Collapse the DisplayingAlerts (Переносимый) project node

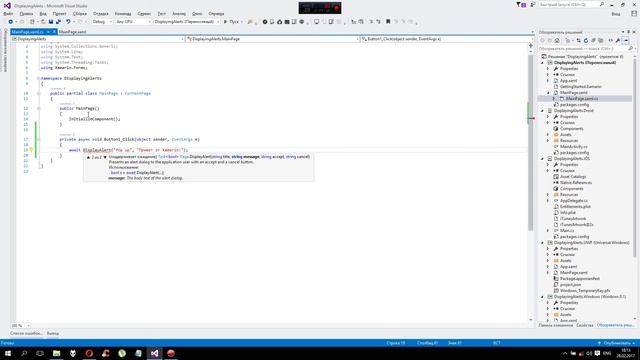542,63
